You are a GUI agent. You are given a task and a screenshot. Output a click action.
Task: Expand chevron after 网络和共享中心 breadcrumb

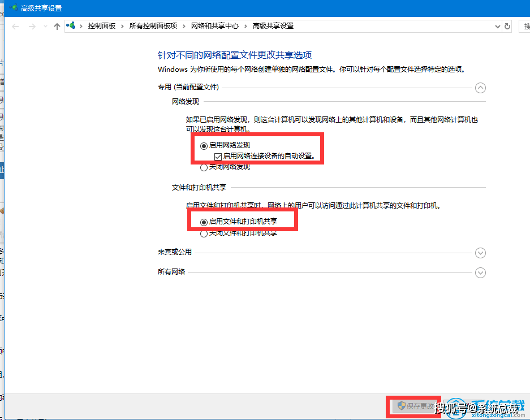click(x=245, y=27)
